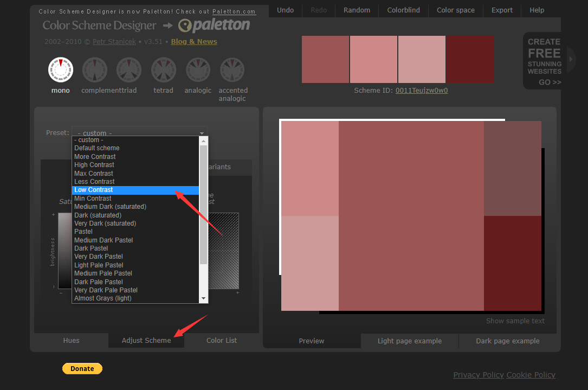The height and width of the screenshot is (390, 588).
Task: Expand the side ad panel arrow
Action: pos(571,59)
